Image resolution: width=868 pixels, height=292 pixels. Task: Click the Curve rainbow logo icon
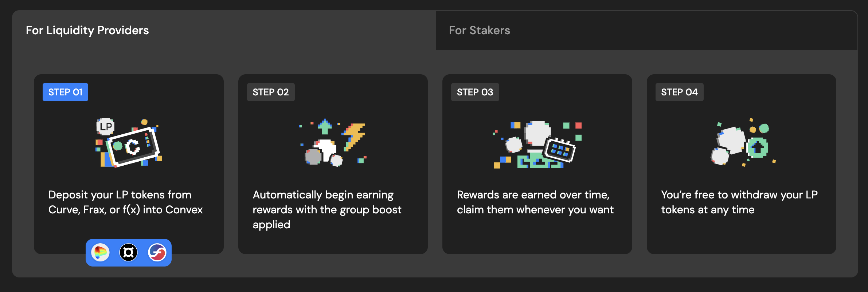tap(100, 252)
